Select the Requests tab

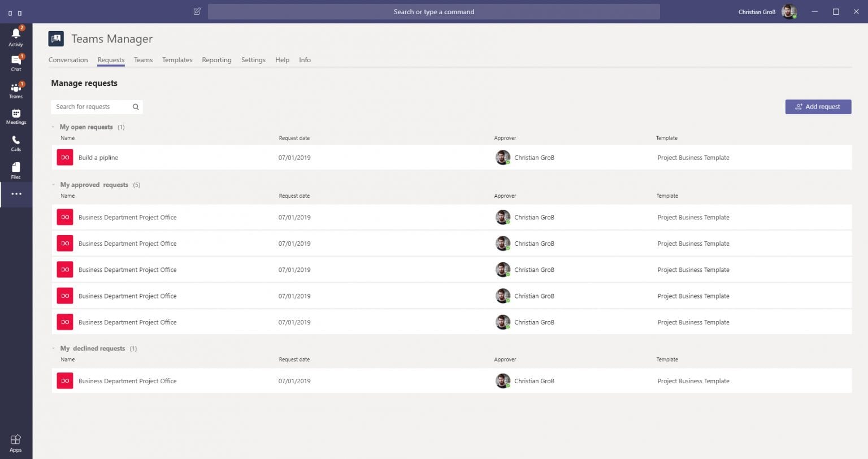pyautogui.click(x=111, y=60)
